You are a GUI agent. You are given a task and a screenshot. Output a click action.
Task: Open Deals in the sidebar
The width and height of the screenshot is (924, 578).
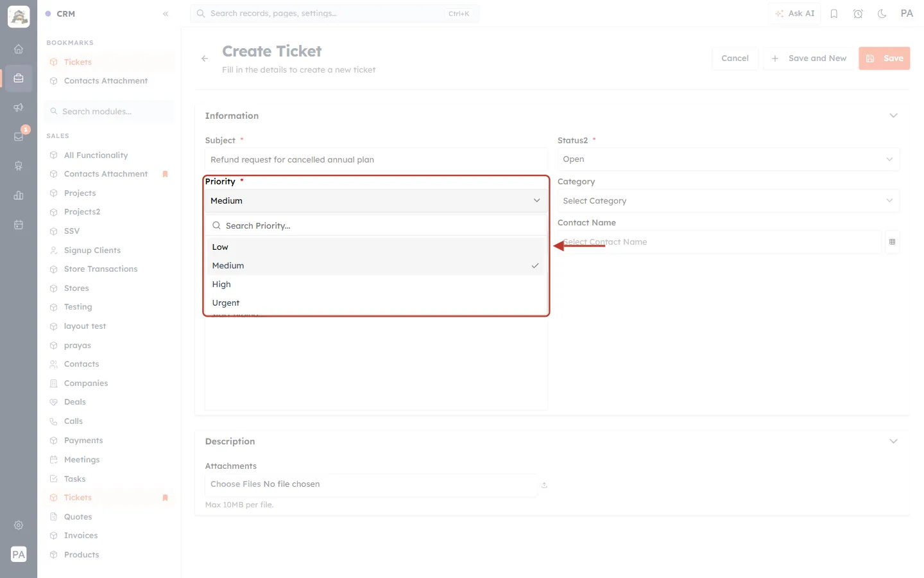click(75, 402)
